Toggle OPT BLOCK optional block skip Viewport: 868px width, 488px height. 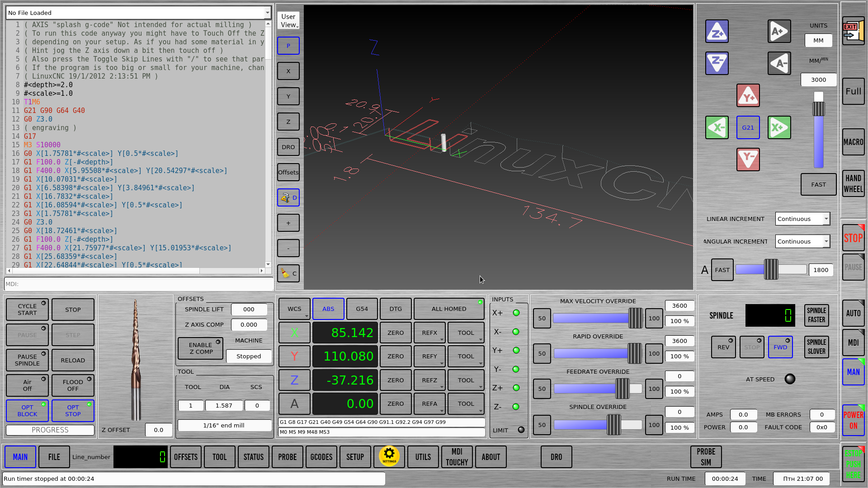[x=28, y=410]
